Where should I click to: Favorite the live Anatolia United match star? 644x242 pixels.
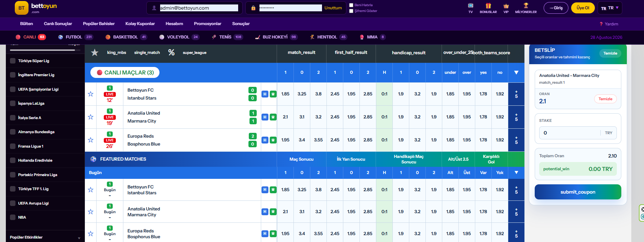(90, 117)
